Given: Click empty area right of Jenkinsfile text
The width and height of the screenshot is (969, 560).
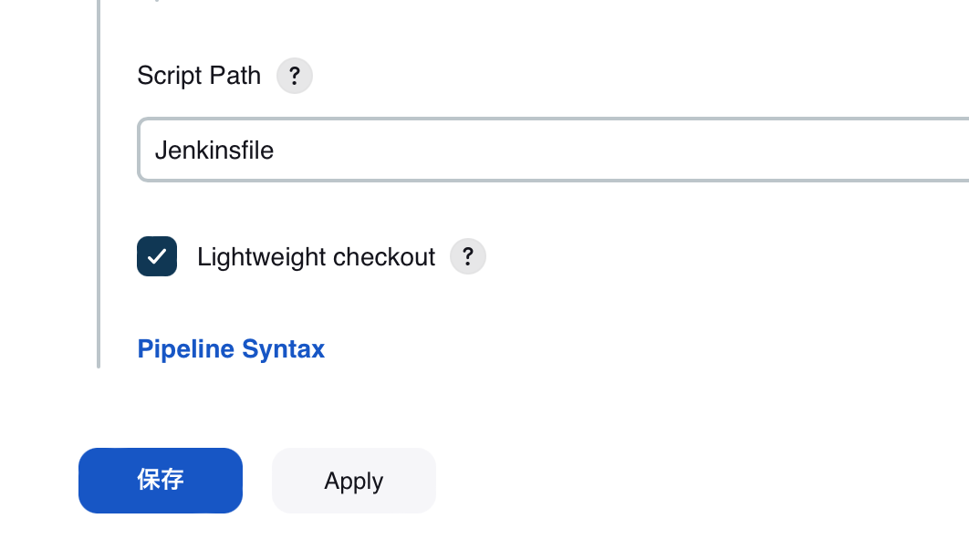Looking at the screenshot, I should click(618, 150).
